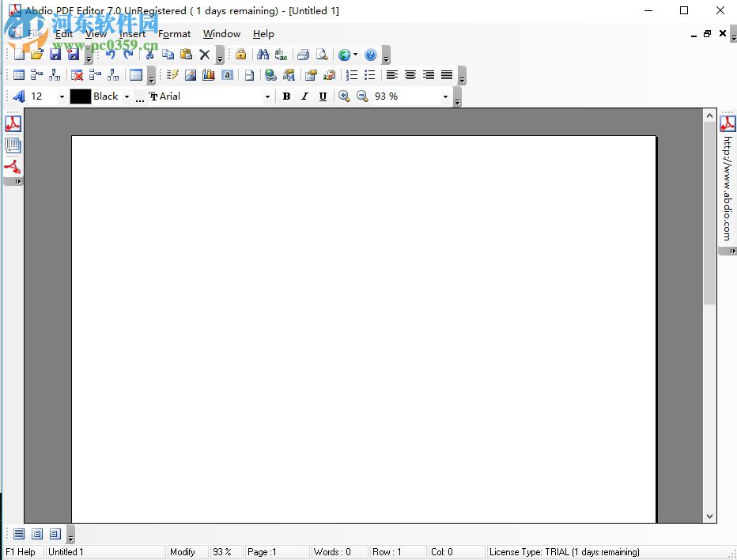Expand the zoom percentage dropdown

(445, 96)
